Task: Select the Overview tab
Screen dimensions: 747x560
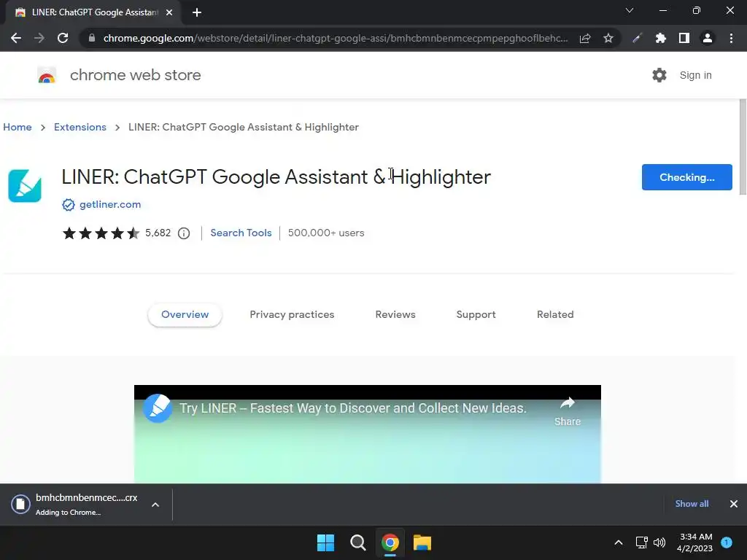Action: (185, 315)
